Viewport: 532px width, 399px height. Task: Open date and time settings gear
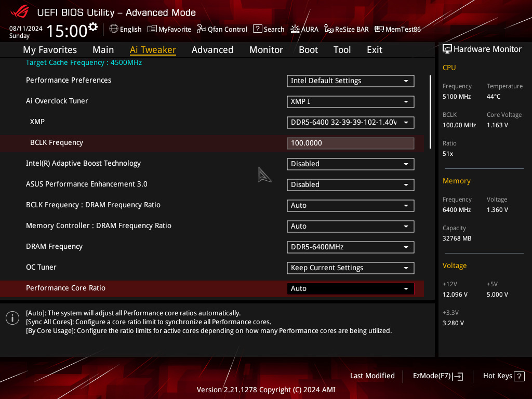pyautogui.click(x=93, y=26)
